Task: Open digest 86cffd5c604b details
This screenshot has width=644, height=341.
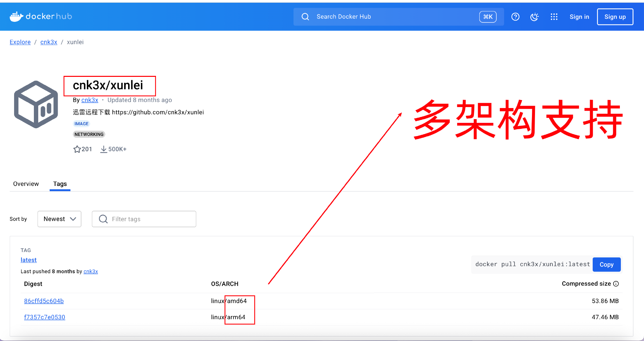Action: [44, 301]
